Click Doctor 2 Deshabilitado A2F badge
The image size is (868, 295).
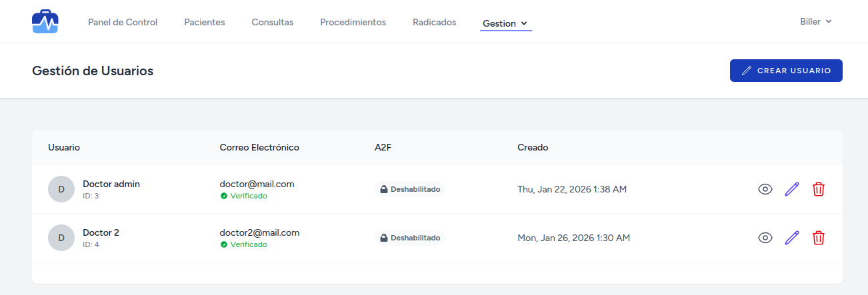coord(409,238)
